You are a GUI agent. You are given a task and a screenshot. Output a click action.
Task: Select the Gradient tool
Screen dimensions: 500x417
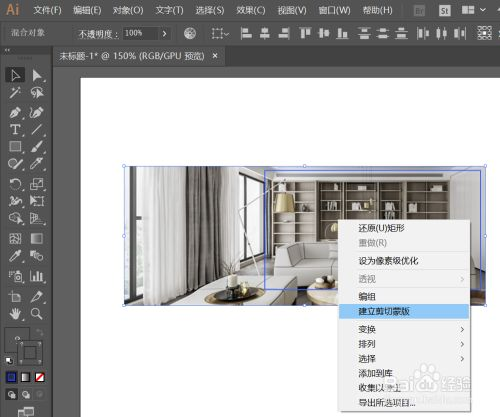click(x=37, y=239)
